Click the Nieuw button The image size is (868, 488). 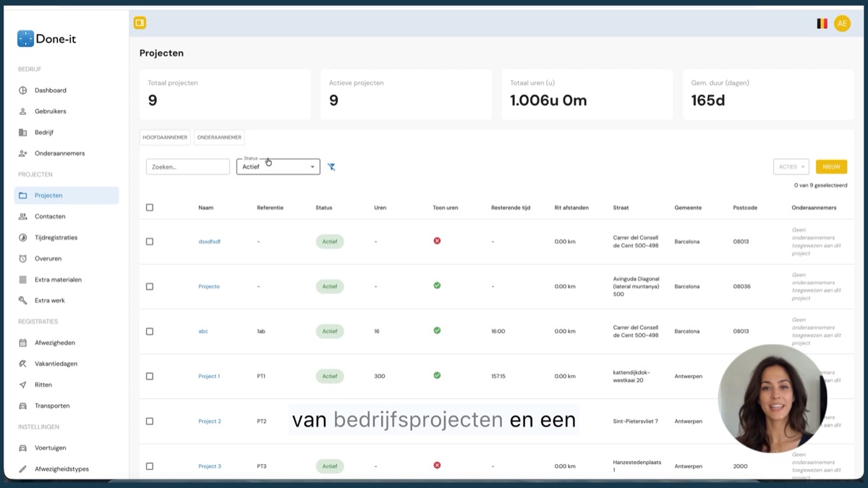point(831,167)
